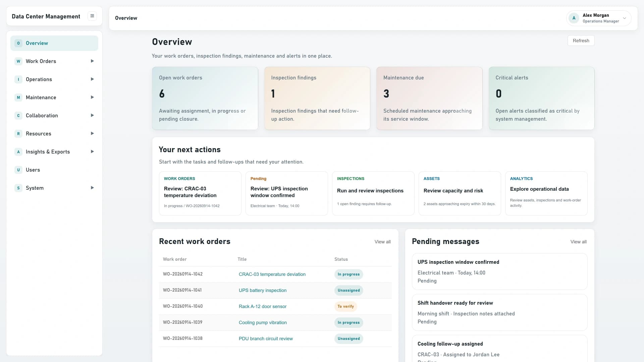The height and width of the screenshot is (362, 644).
Task: Open the Critical alerts summary card
Action: [541, 98]
